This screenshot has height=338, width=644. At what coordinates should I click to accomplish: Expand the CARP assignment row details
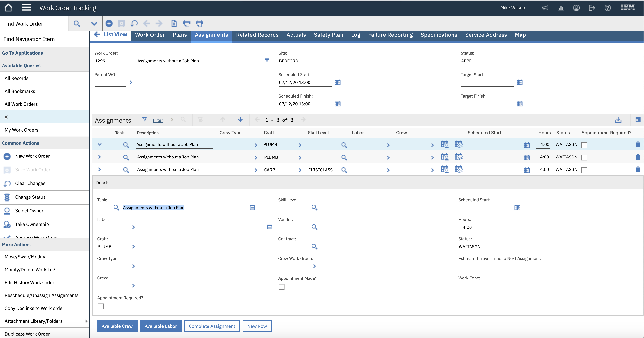point(99,170)
